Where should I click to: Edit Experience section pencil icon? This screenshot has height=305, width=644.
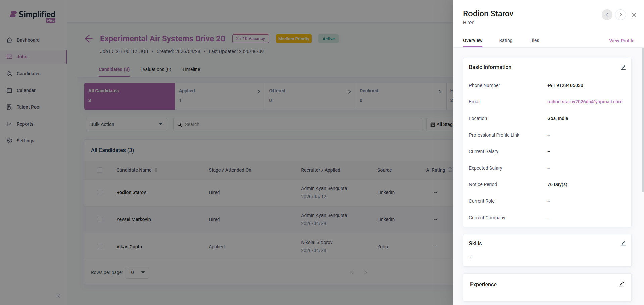click(x=622, y=284)
